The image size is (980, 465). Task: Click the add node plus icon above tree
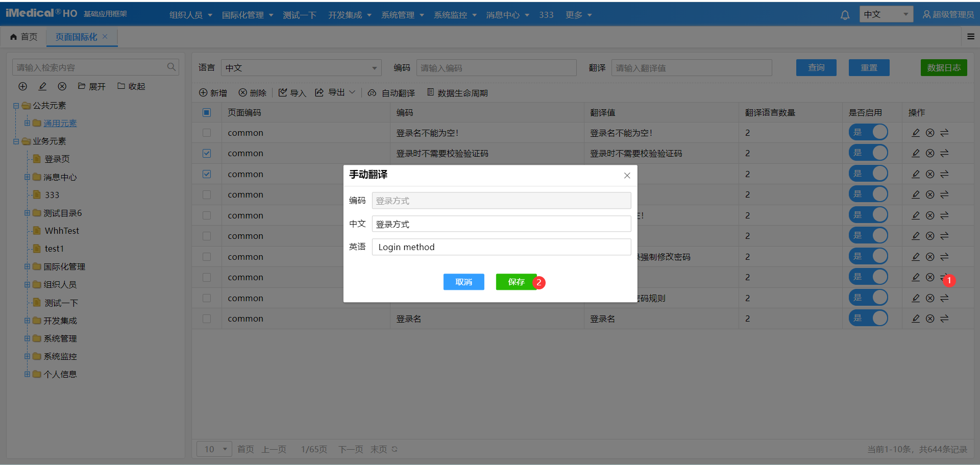(22, 86)
